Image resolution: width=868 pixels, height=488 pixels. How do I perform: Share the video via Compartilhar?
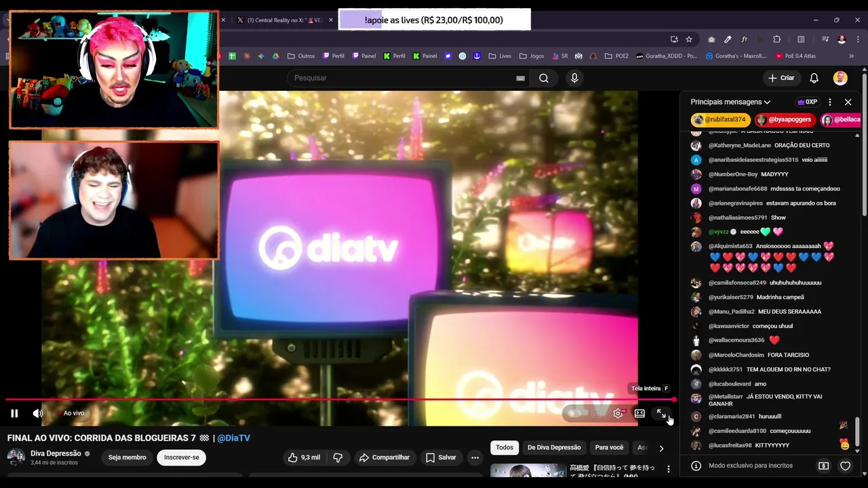(x=384, y=457)
